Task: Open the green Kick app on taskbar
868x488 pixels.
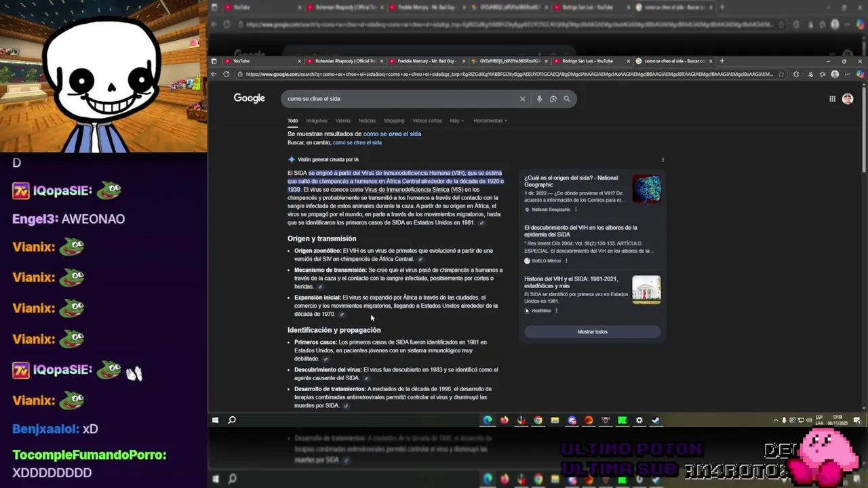Action: click(622, 420)
